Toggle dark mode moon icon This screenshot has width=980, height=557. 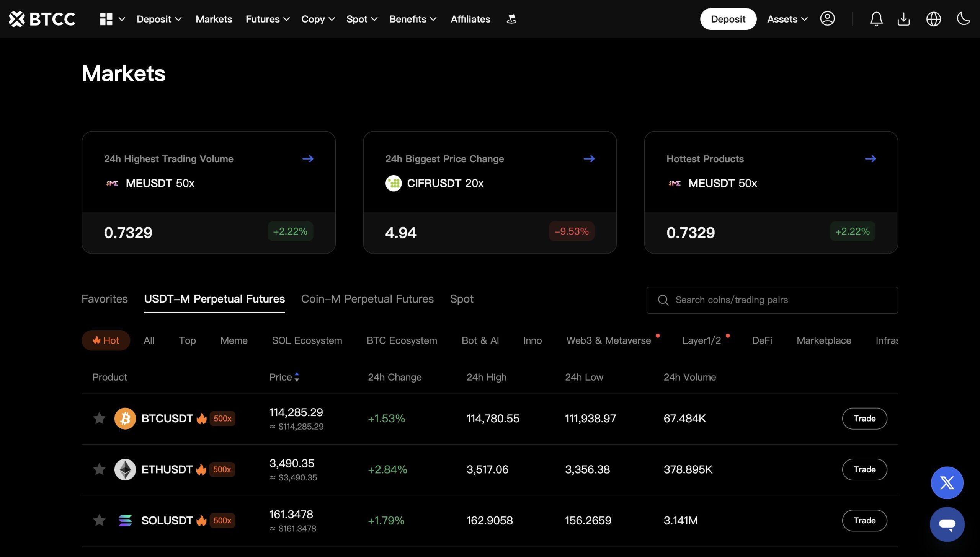tap(963, 18)
